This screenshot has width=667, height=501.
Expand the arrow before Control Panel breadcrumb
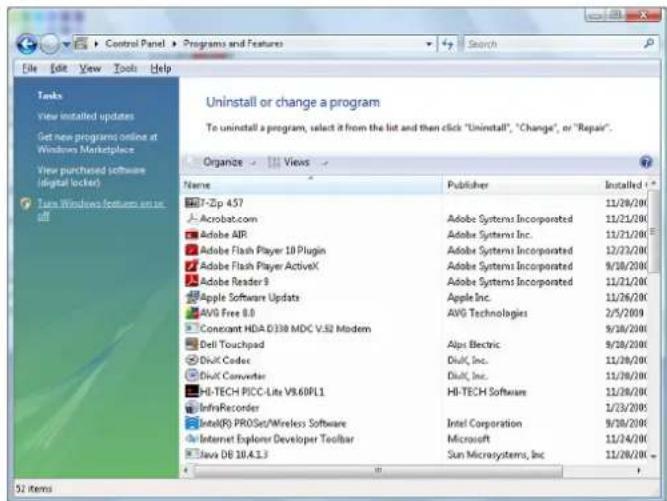[97, 44]
